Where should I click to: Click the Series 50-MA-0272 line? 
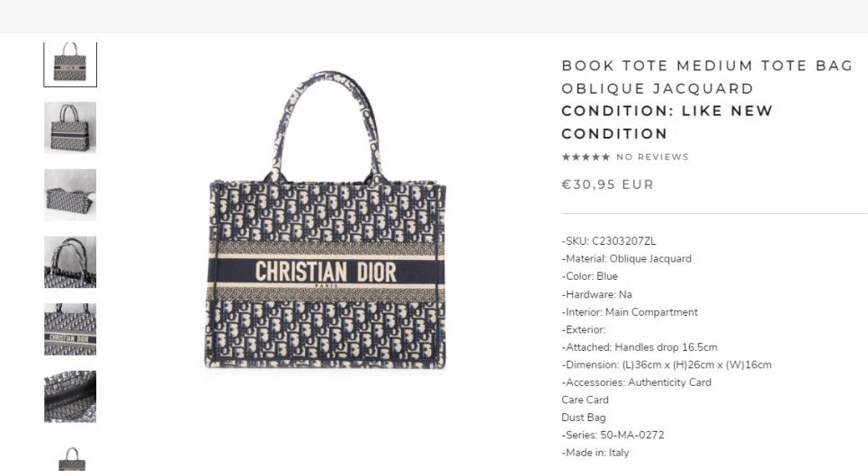613,435
